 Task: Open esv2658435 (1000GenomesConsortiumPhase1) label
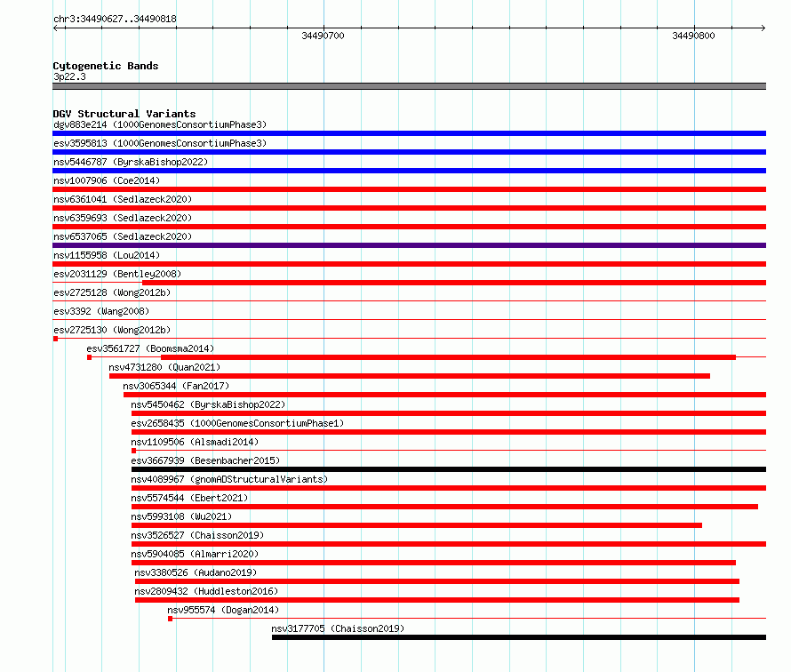point(237,423)
